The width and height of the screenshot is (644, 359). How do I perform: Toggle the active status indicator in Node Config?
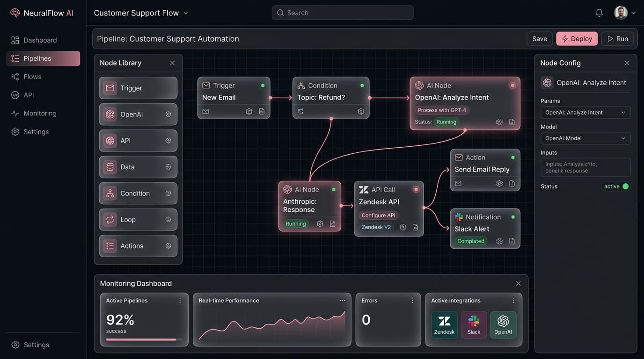(616, 186)
